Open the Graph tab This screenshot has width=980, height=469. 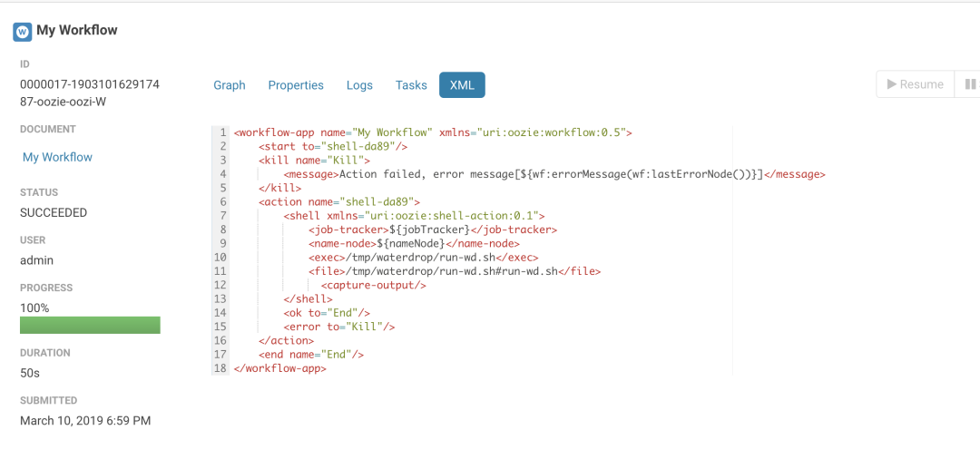[230, 85]
